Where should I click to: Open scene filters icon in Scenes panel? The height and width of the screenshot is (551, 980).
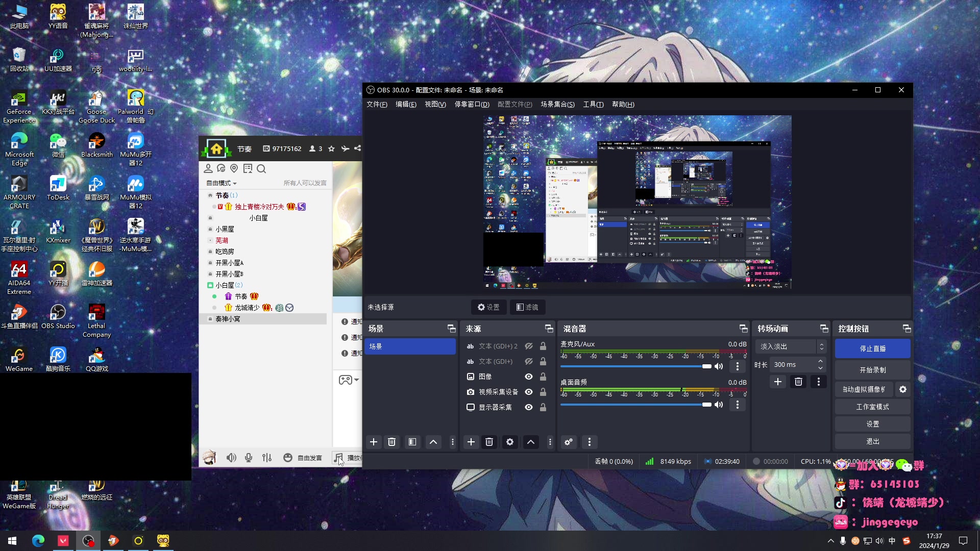coord(412,442)
